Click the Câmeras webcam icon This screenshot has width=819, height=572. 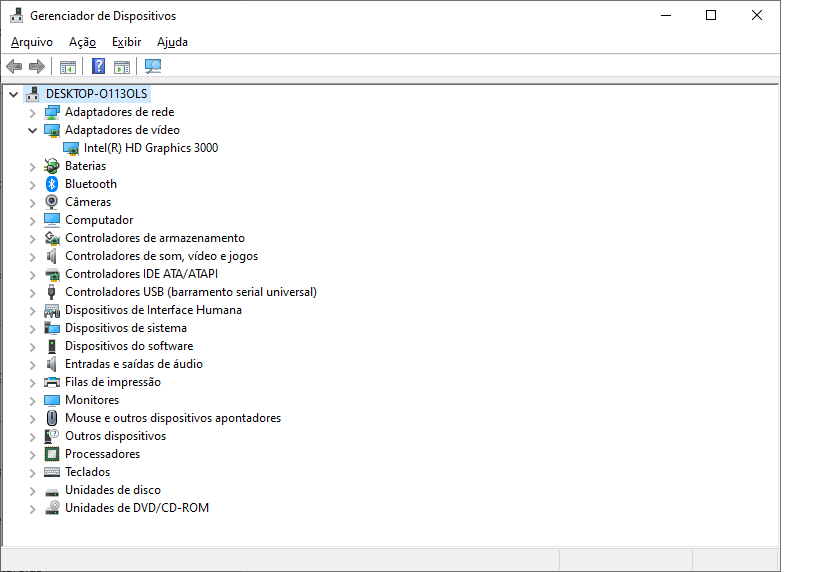[x=52, y=202]
